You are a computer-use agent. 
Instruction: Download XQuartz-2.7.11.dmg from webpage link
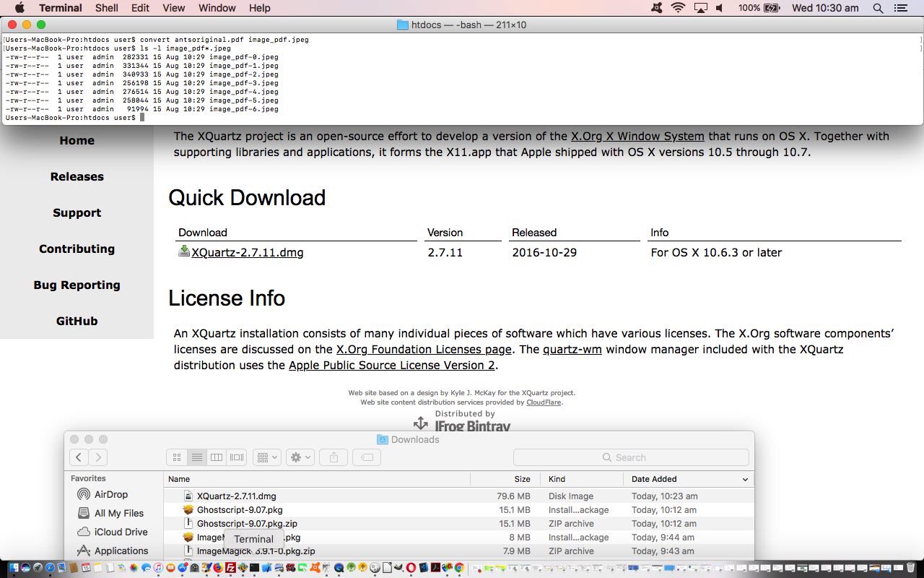pos(248,252)
